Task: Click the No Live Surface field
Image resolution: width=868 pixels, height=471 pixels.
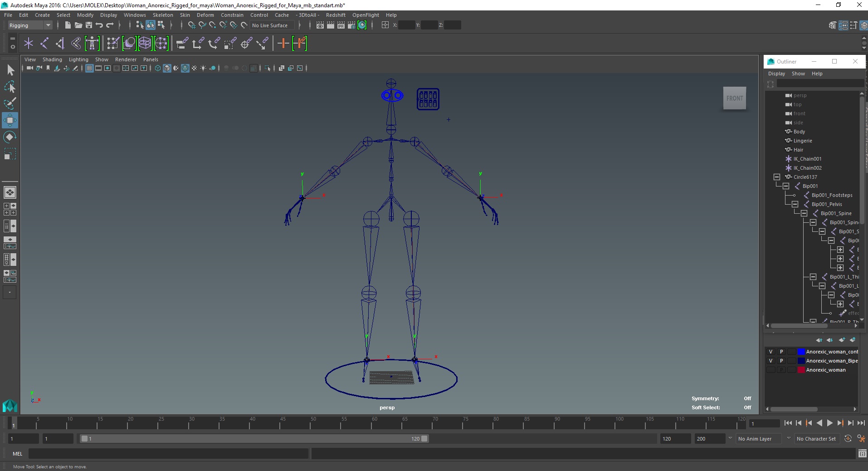Action: coord(272,25)
